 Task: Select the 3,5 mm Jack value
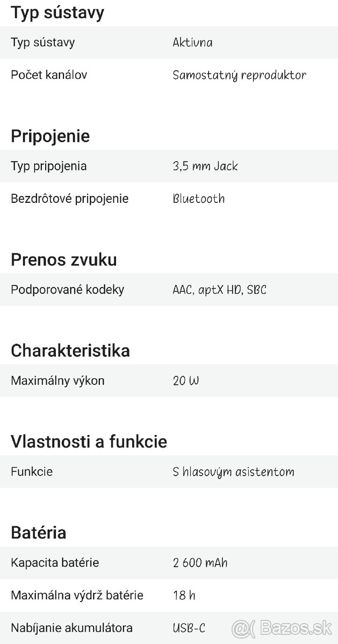(205, 166)
